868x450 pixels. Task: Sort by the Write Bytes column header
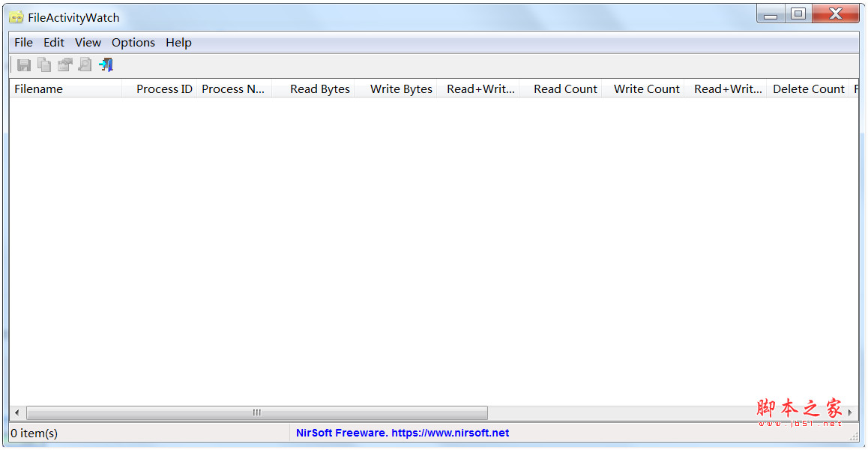[x=401, y=88]
